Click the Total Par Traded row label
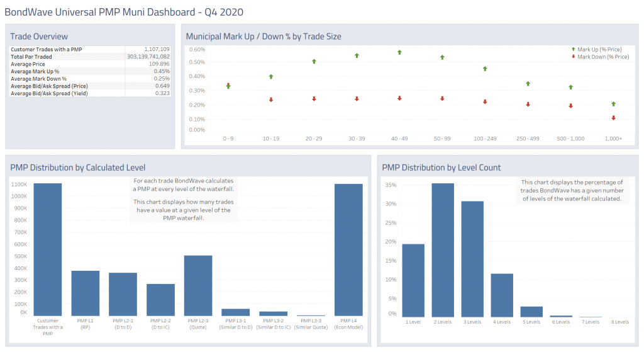Viewport: 644px width, 352px height. click(x=31, y=57)
